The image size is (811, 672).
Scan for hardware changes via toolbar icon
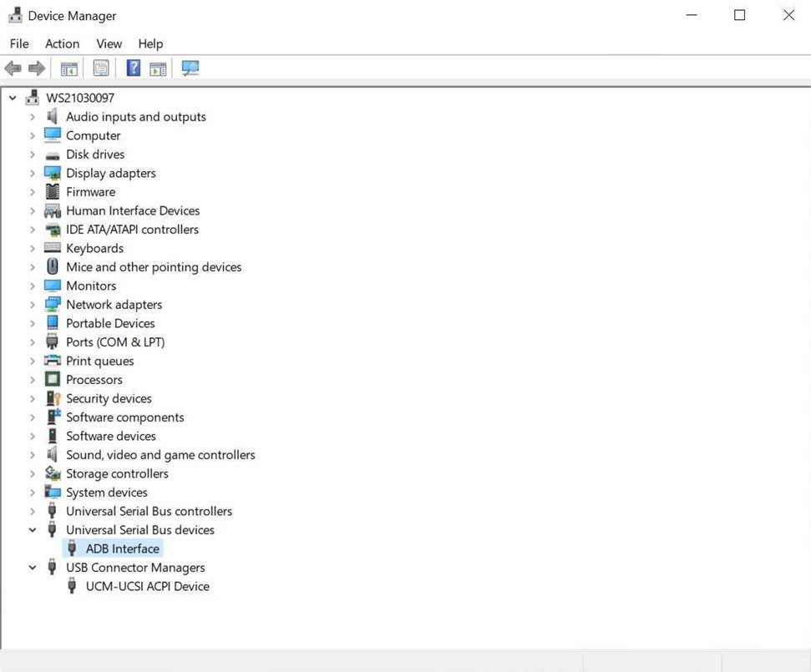click(190, 68)
